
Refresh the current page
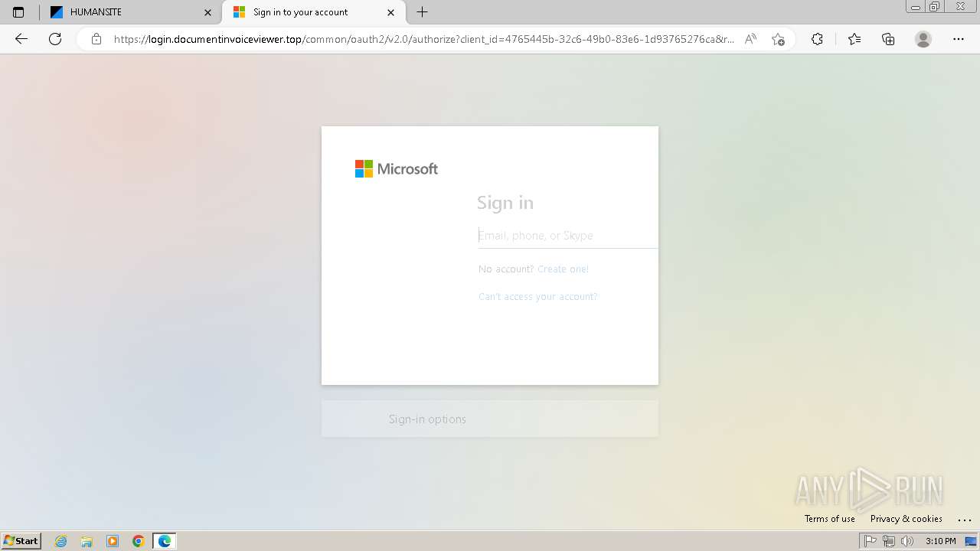coord(55,39)
